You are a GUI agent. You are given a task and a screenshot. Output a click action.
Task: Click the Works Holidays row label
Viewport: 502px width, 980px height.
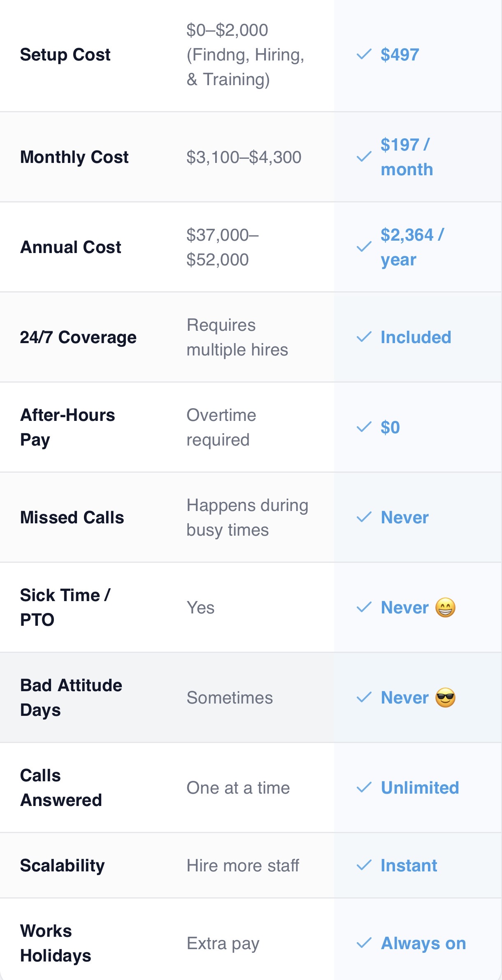coord(56,943)
